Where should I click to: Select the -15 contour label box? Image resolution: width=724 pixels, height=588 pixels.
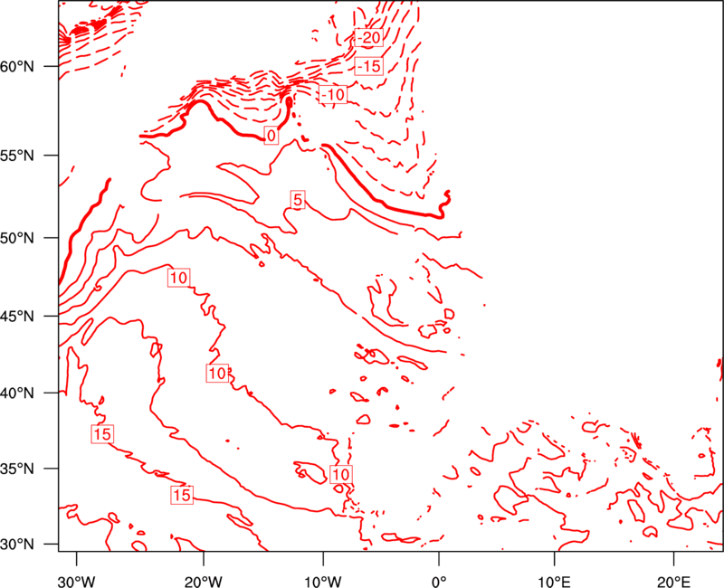(x=369, y=66)
